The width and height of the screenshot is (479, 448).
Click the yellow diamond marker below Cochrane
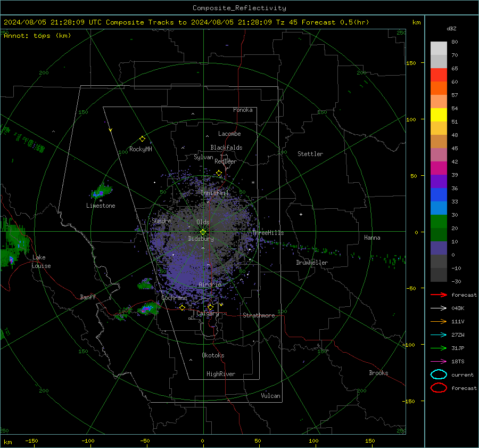tap(182, 307)
